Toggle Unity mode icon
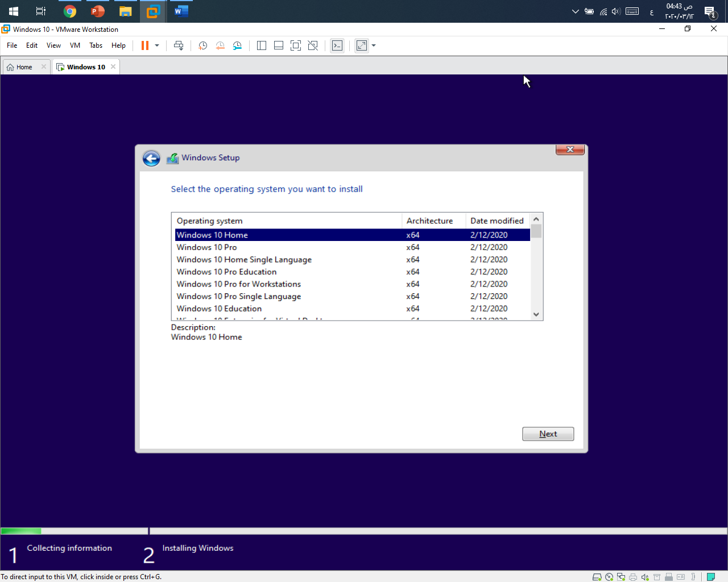The height and width of the screenshot is (582, 728). tap(313, 45)
